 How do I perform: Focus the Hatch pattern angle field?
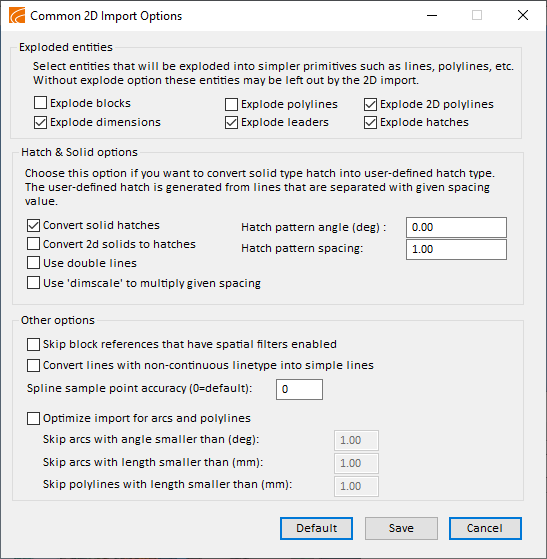pos(456,227)
